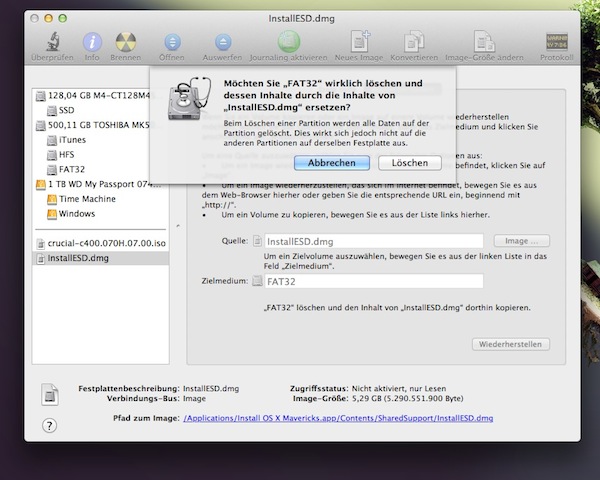This screenshot has width=600, height=480.
Task: Click Journaling aktivieren toolbar icon
Action: 289,41
